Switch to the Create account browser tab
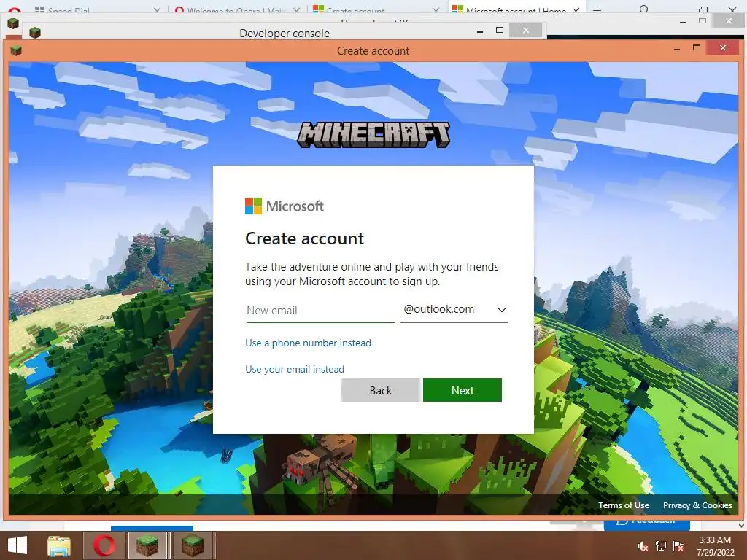 coord(376,9)
